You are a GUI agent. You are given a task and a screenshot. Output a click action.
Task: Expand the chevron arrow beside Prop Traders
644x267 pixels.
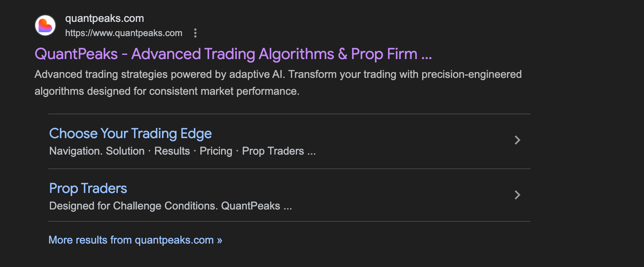point(517,195)
